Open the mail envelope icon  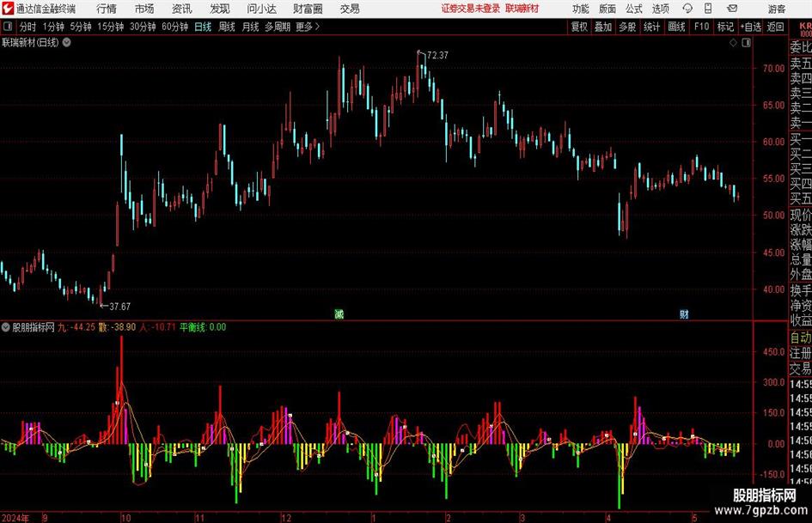click(x=732, y=9)
